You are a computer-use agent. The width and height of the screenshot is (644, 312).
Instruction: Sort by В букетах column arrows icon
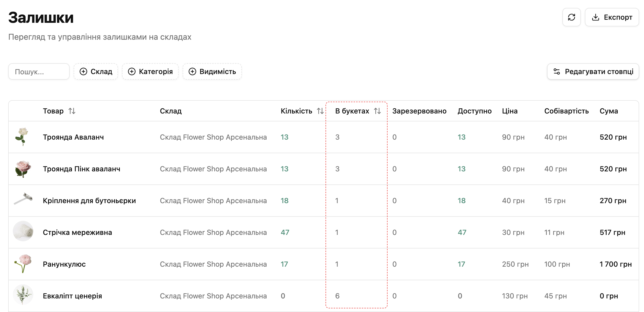pos(377,111)
